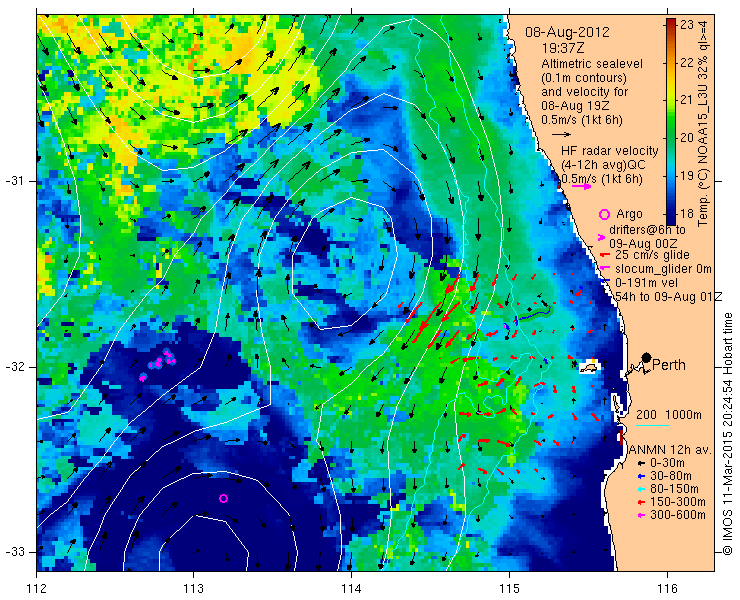Click the magenta Argo float circle near 113.2E
The image size is (740, 600).
point(224,499)
